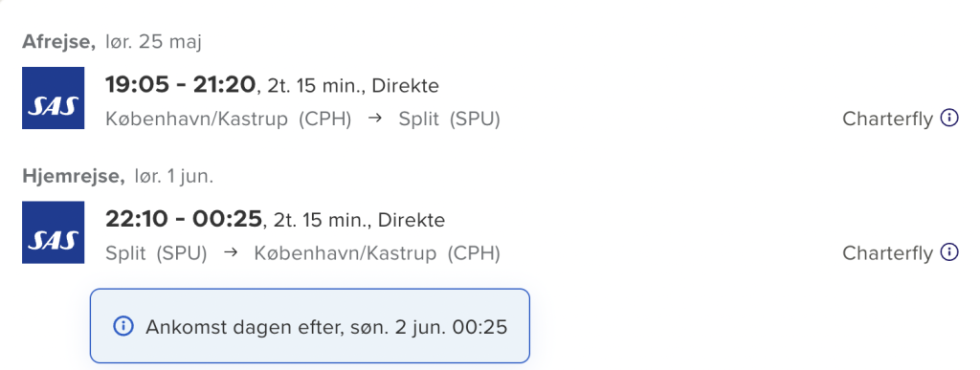Select the Charterfly label on the 19:05 flight
980x370 pixels.
(x=887, y=119)
